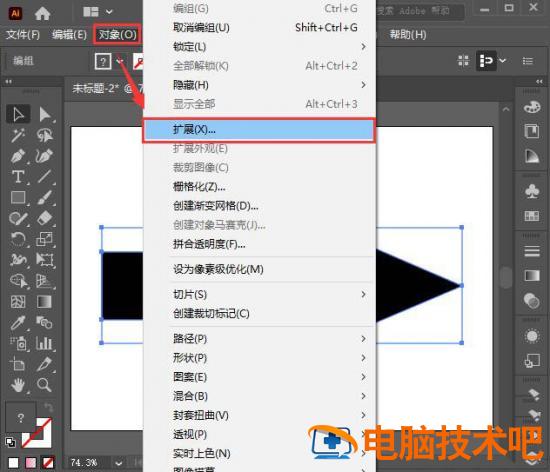This screenshot has width=550, height=472.
Task: Expand the 形状(P) submenu
Action: click(363, 358)
